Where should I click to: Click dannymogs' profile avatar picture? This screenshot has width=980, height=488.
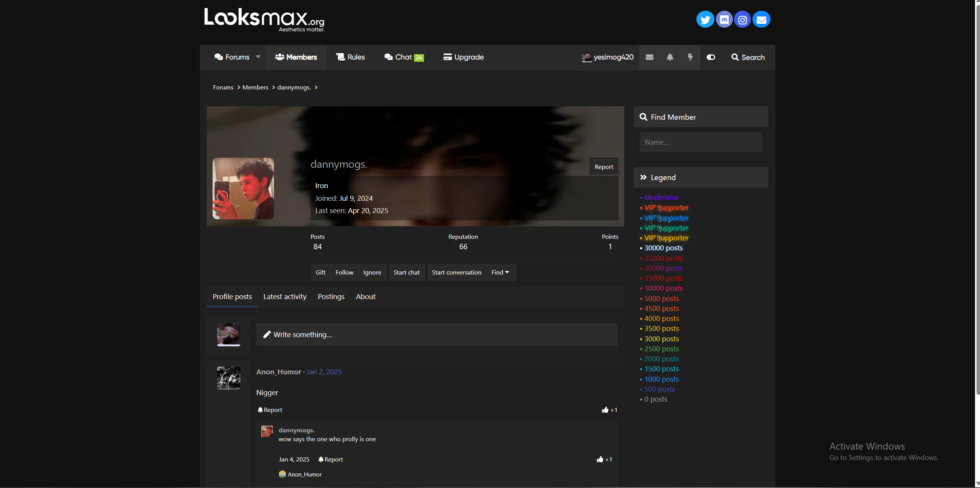tap(243, 189)
